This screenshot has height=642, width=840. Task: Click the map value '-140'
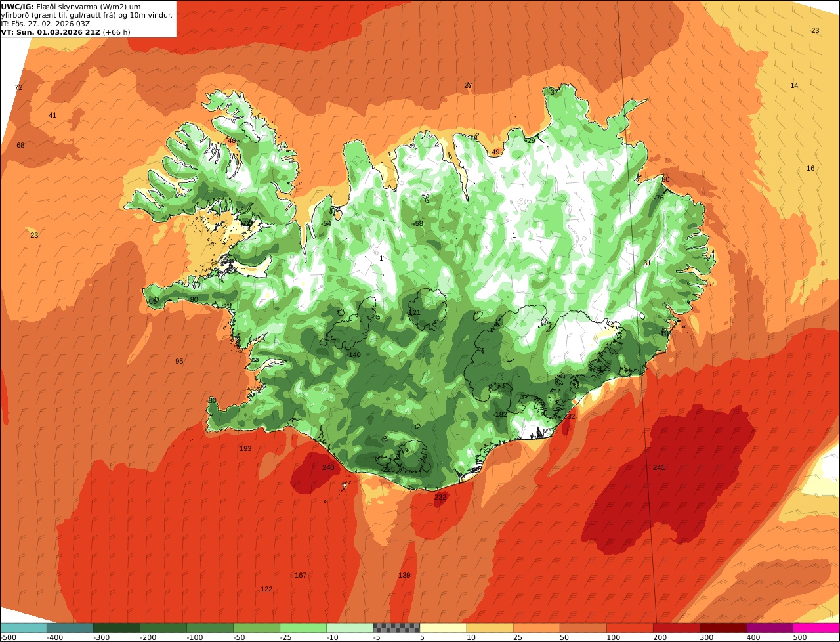(354, 354)
